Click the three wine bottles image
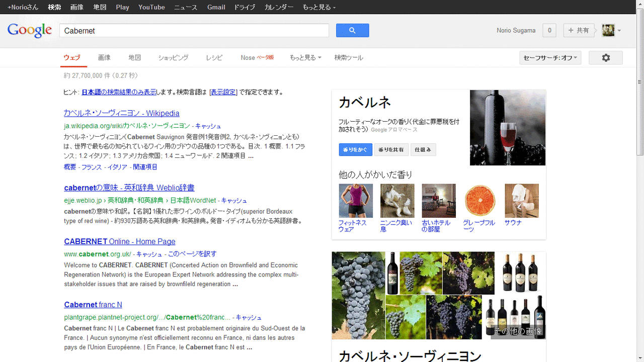 (521, 273)
